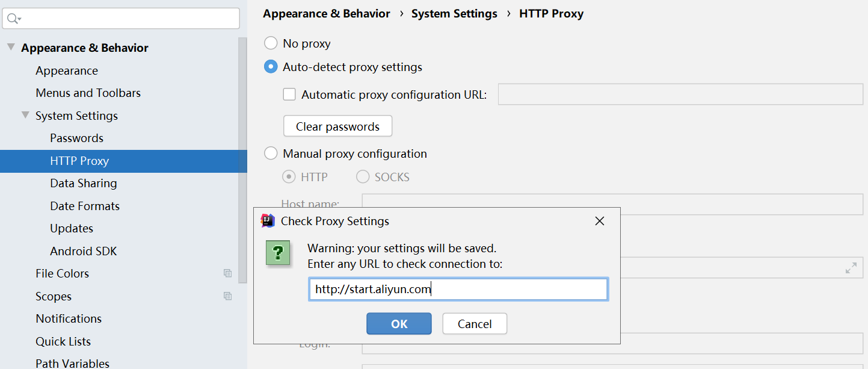The image size is (868, 369).
Task: Open the search history dropdown arrow
Action: (x=19, y=20)
